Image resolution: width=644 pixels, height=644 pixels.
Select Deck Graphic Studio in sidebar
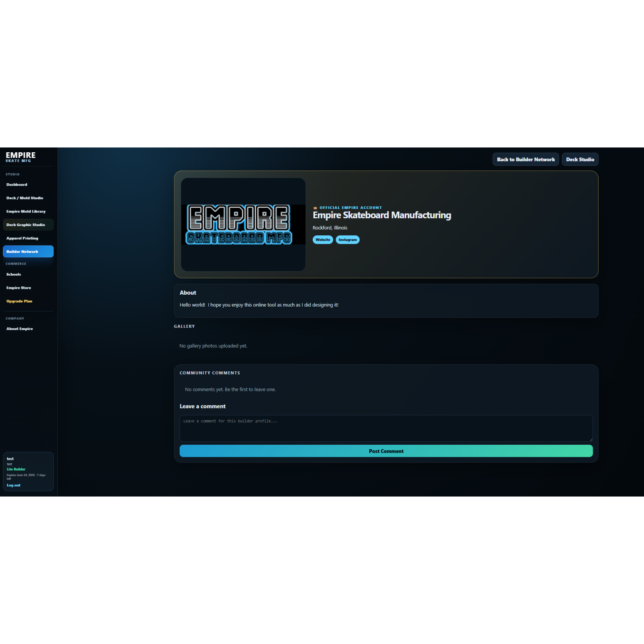(28, 225)
